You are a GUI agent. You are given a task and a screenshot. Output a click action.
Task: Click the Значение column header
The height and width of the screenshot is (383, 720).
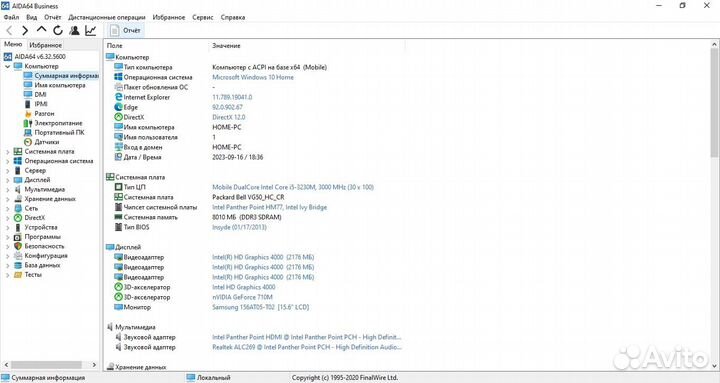pyautogui.click(x=226, y=46)
